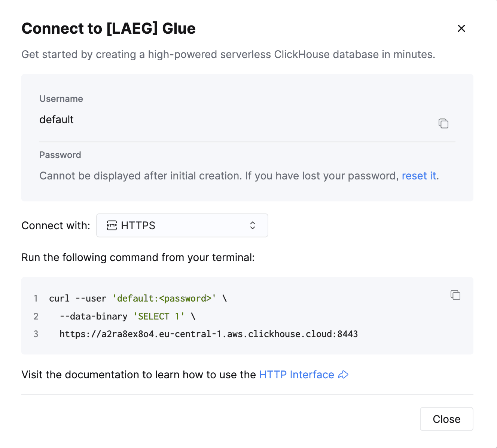Click the HTTP protocol icon in selector

click(112, 225)
